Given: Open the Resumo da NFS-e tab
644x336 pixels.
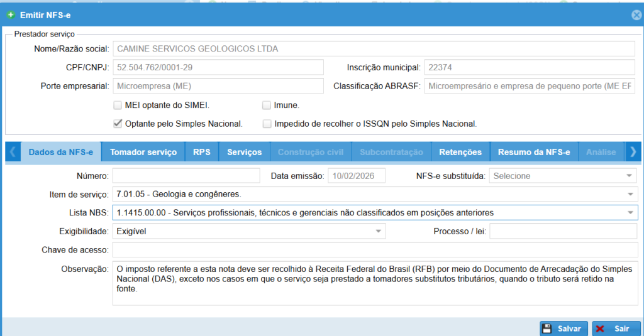Looking at the screenshot, I should click(x=533, y=152).
